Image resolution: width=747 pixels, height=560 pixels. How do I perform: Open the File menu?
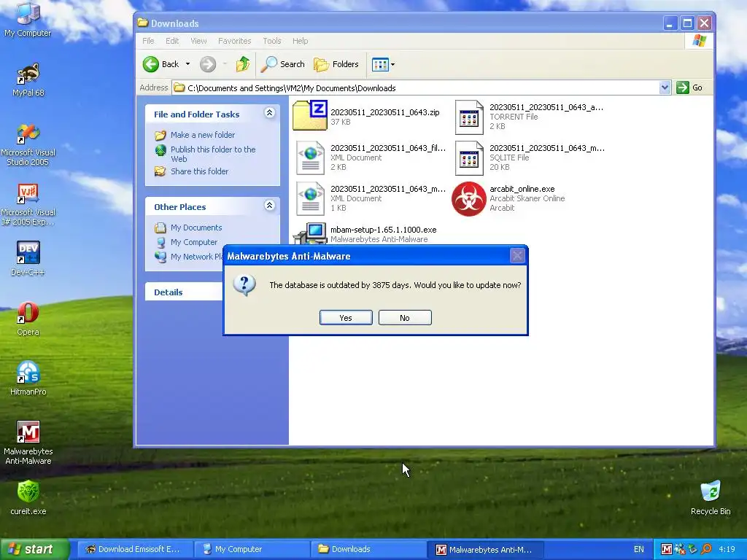pyautogui.click(x=148, y=41)
